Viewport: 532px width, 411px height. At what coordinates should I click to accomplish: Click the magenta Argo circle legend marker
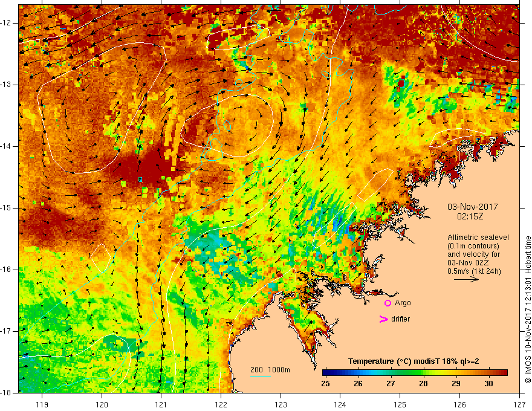coord(388,303)
